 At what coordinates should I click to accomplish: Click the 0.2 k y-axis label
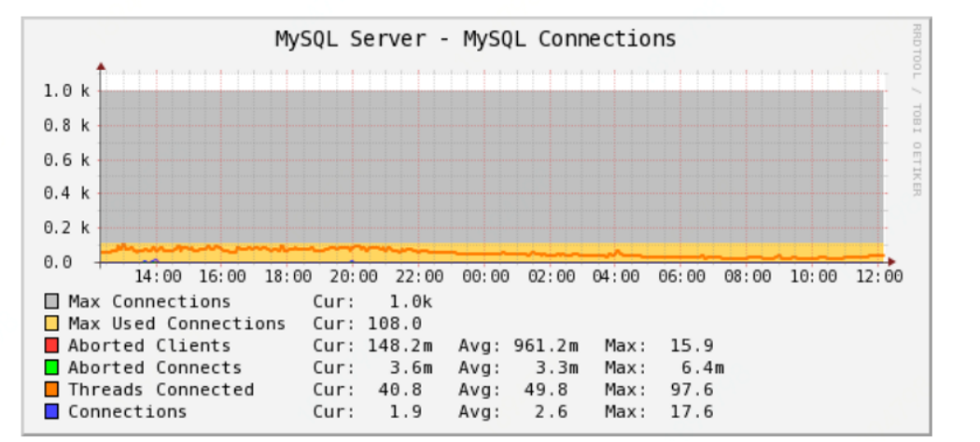66,228
